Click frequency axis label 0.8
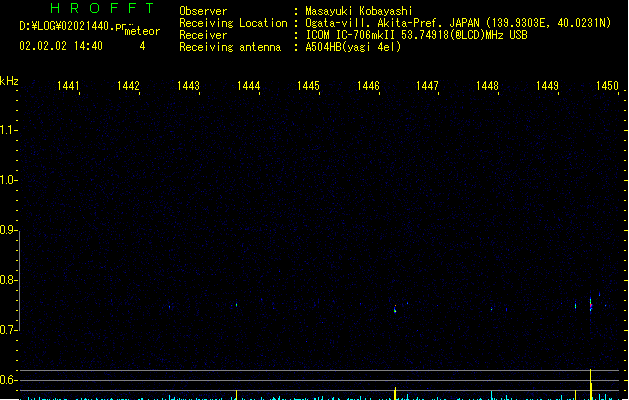 [8, 280]
